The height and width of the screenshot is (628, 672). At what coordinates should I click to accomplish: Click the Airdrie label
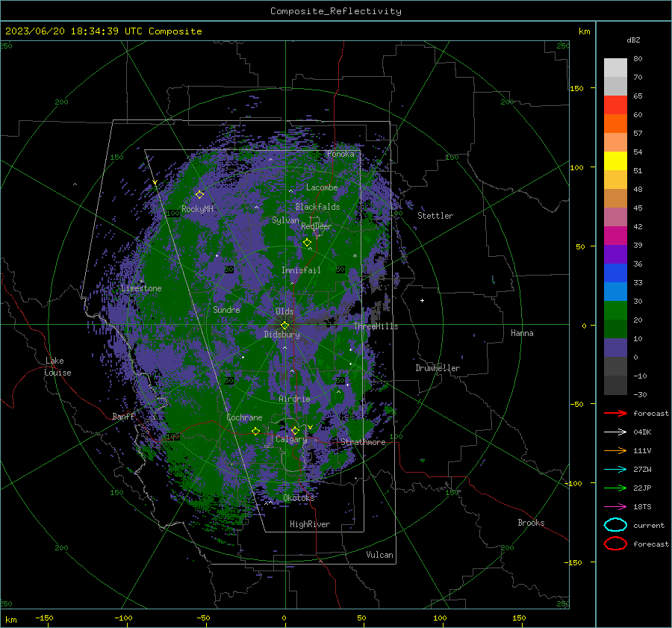coord(294,399)
